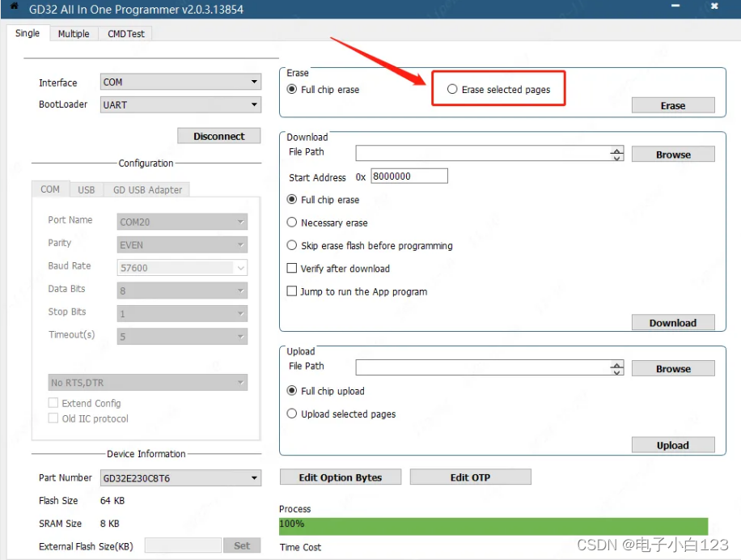Click the Disconnect button
The height and width of the screenshot is (560, 741).
pyautogui.click(x=218, y=136)
